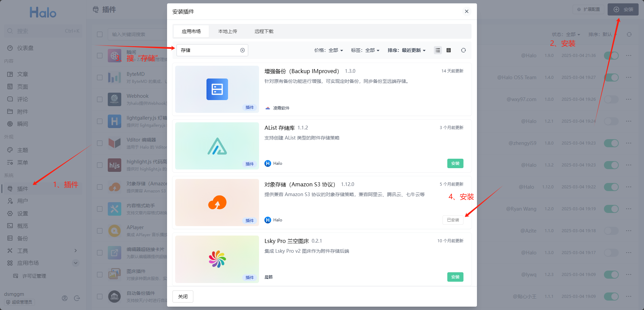Image resolution: width=644 pixels, height=310 pixels.
Task: Select the 远程下载 tab
Action: click(x=264, y=31)
